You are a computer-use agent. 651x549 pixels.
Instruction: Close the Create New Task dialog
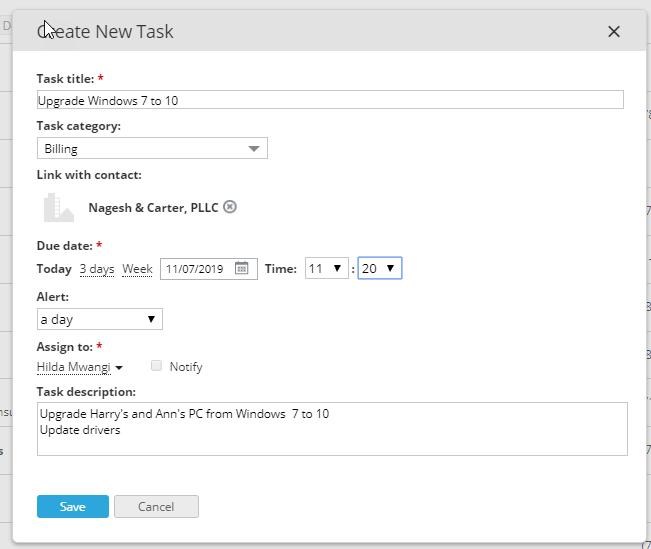[614, 32]
